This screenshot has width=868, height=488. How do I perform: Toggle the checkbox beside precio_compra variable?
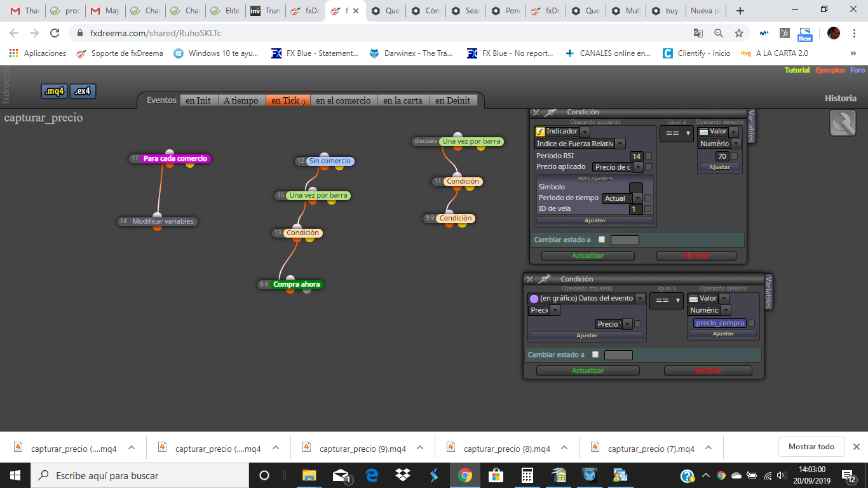click(752, 323)
